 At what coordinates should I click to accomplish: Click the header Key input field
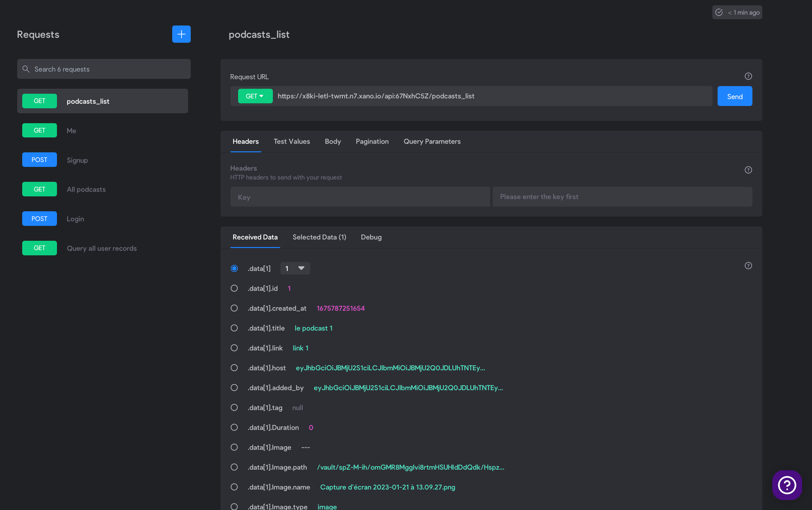tap(360, 197)
